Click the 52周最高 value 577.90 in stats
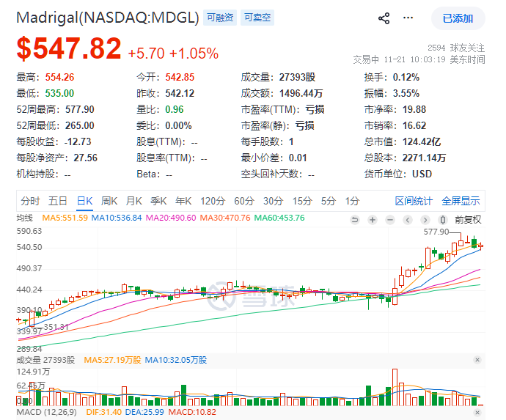This screenshot has height=420, width=506. (80, 110)
